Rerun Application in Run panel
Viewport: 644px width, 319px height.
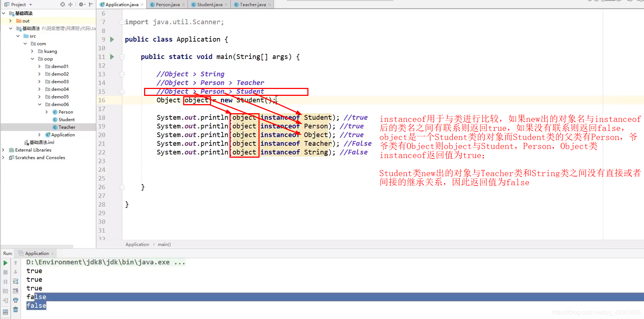tap(5, 263)
